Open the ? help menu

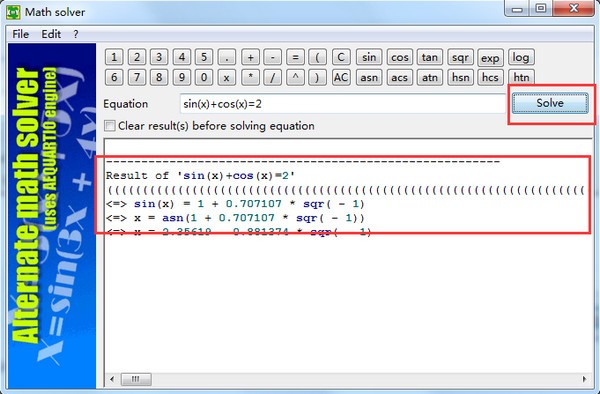(76, 34)
